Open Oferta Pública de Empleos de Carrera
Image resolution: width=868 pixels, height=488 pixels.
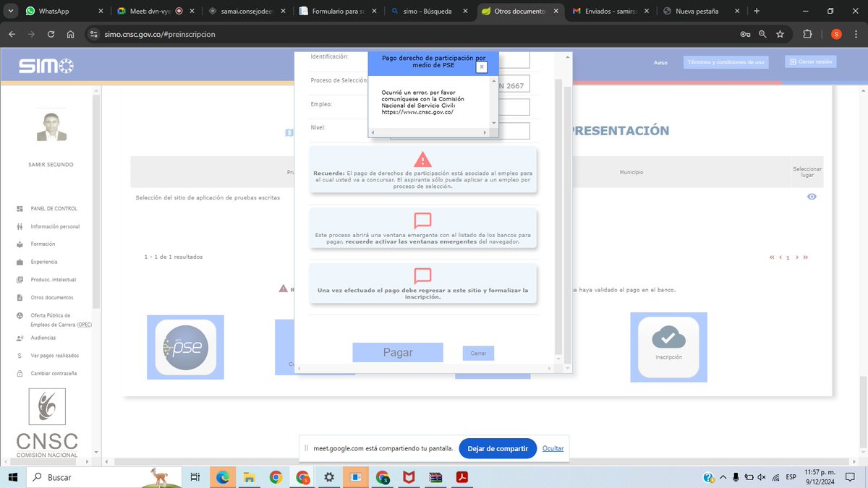point(61,320)
